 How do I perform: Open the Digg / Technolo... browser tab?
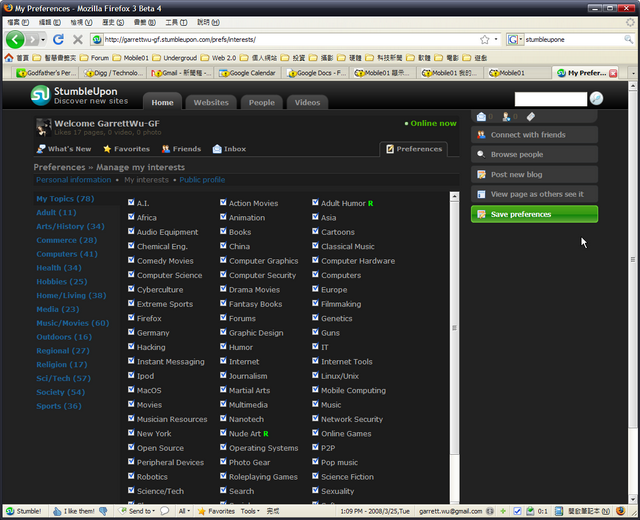(114, 73)
